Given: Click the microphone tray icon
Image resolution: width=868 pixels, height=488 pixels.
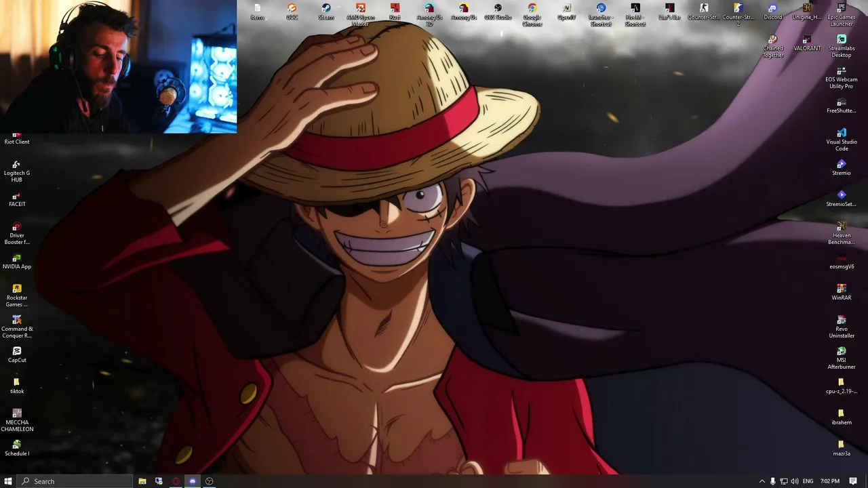Looking at the screenshot, I should [772, 481].
